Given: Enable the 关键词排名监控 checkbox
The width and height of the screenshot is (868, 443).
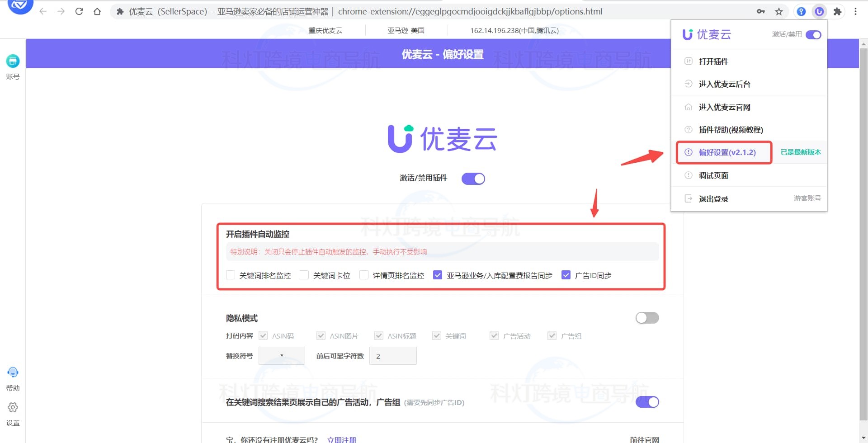Looking at the screenshot, I should click(x=230, y=275).
